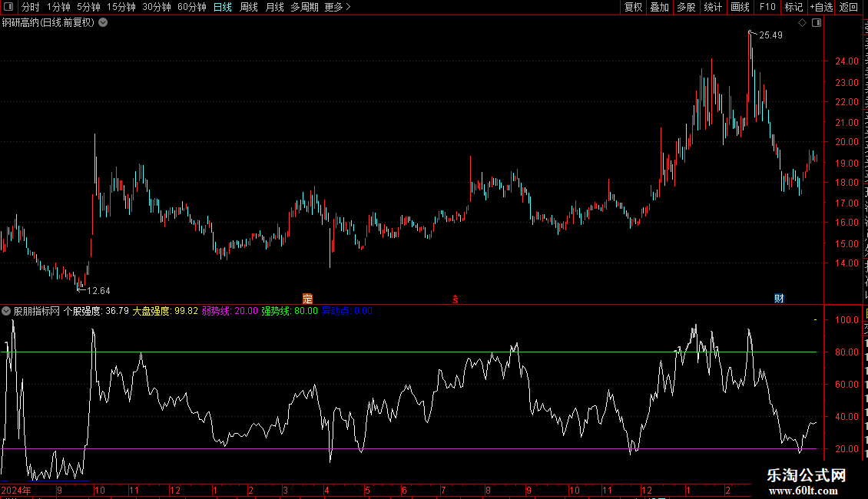The image size is (868, 499).
Task: Click the panel layout icon at top-left
Action: 8,7
